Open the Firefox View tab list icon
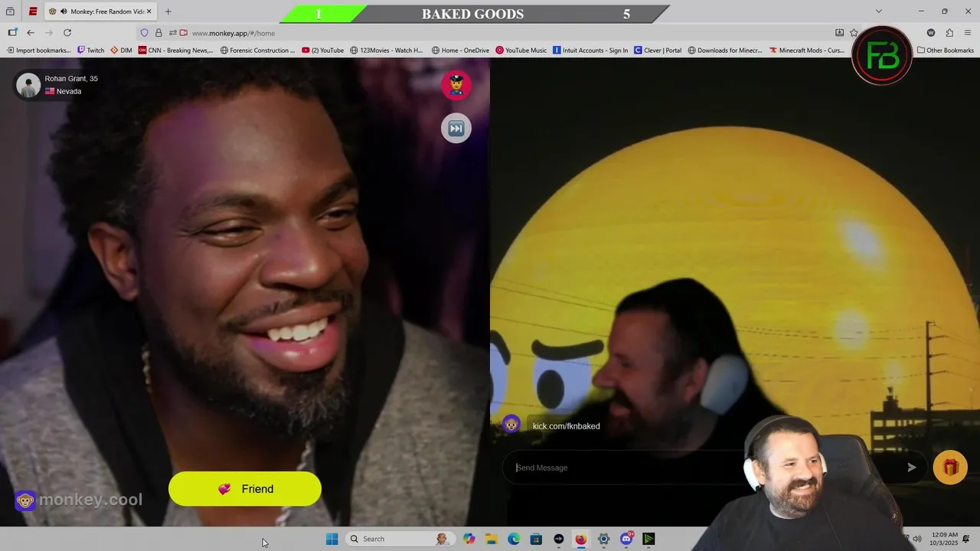This screenshot has width=980, height=551. click(10, 11)
